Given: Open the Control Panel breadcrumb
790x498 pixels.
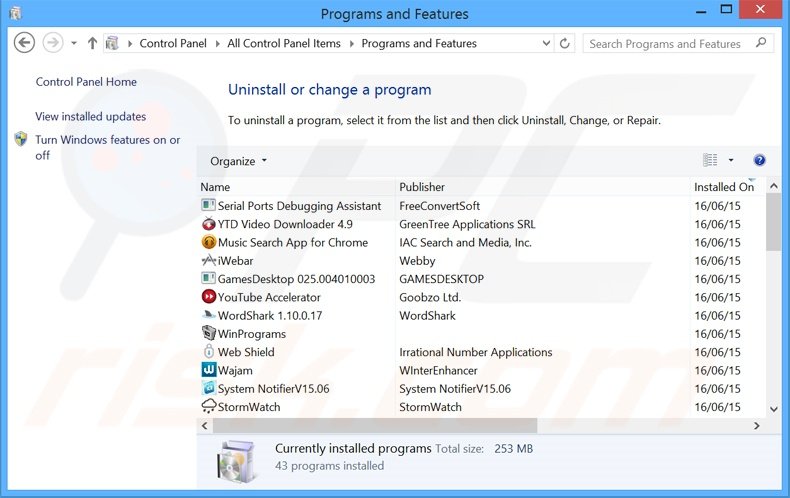Looking at the screenshot, I should 173,43.
